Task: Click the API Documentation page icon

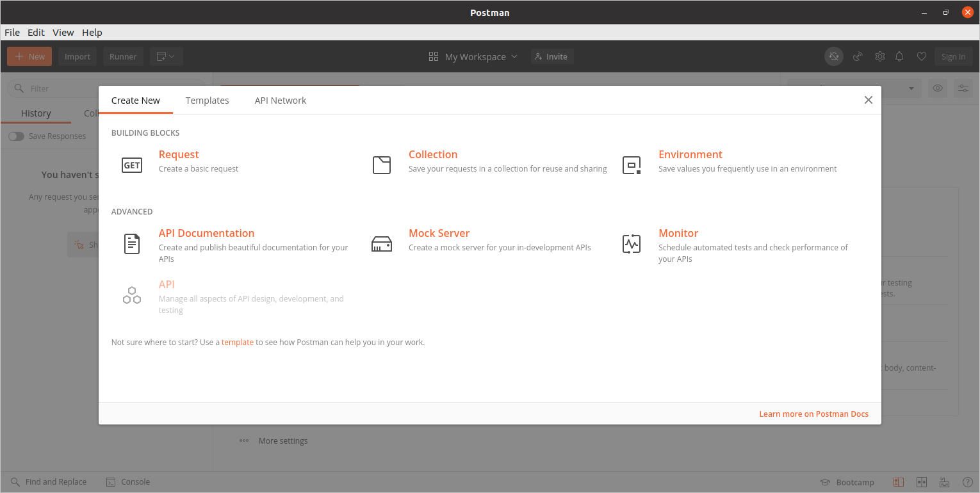Action: tap(132, 243)
